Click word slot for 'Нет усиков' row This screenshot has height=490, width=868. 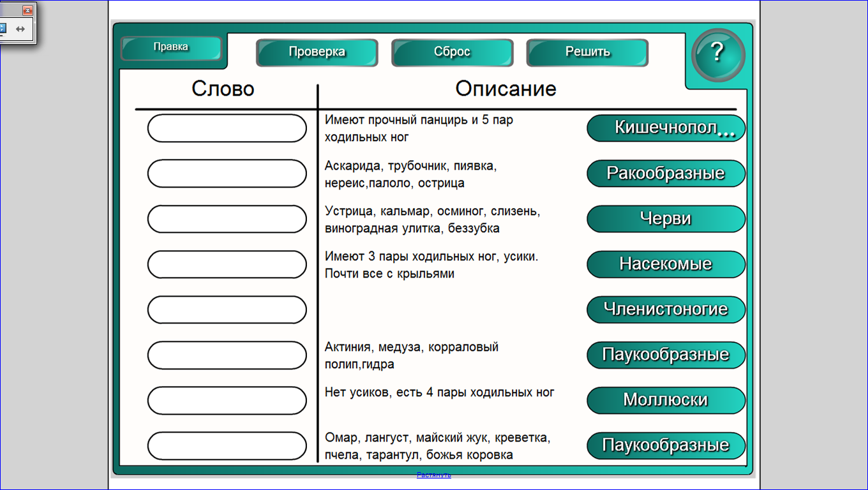(227, 400)
